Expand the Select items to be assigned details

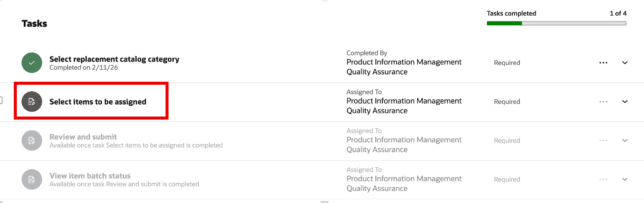[625, 102]
